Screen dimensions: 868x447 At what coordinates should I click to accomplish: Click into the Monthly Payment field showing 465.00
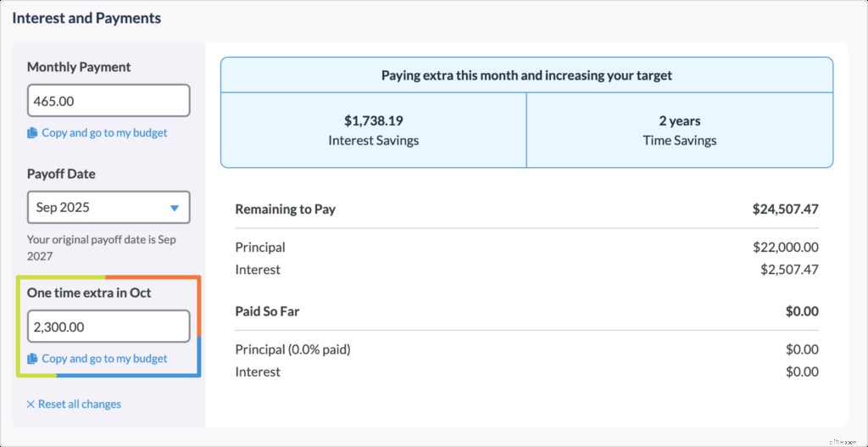[x=108, y=101]
